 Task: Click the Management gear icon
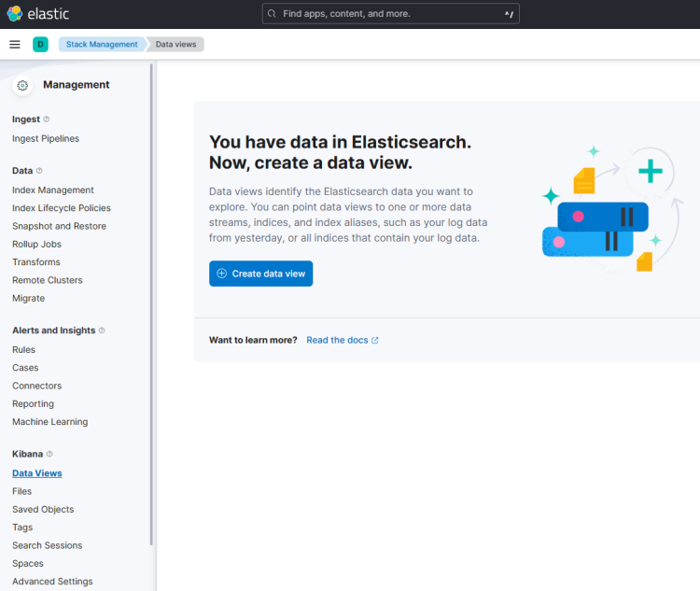[22, 85]
